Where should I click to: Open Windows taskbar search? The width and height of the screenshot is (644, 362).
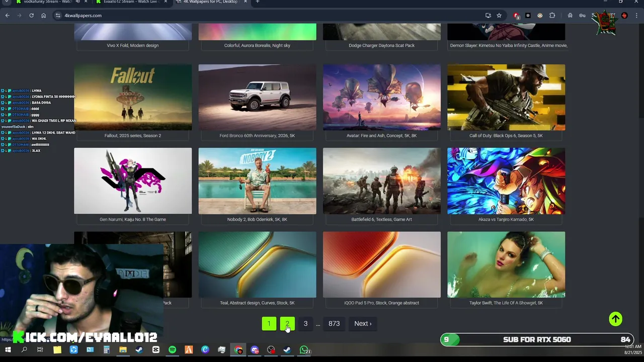[x=24, y=350]
